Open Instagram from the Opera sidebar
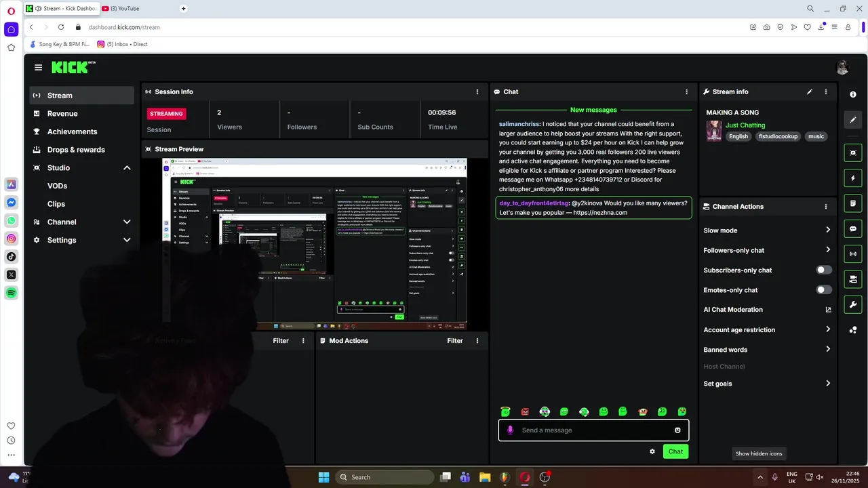This screenshot has height=488, width=868. click(11, 239)
